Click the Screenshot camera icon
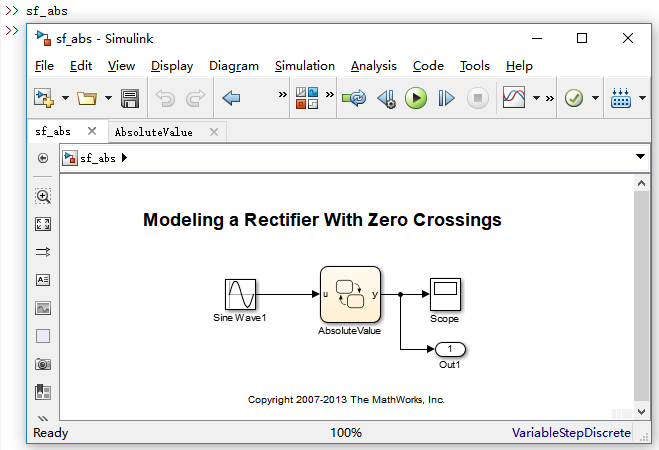Screen dimensions: 659x450 43,364
